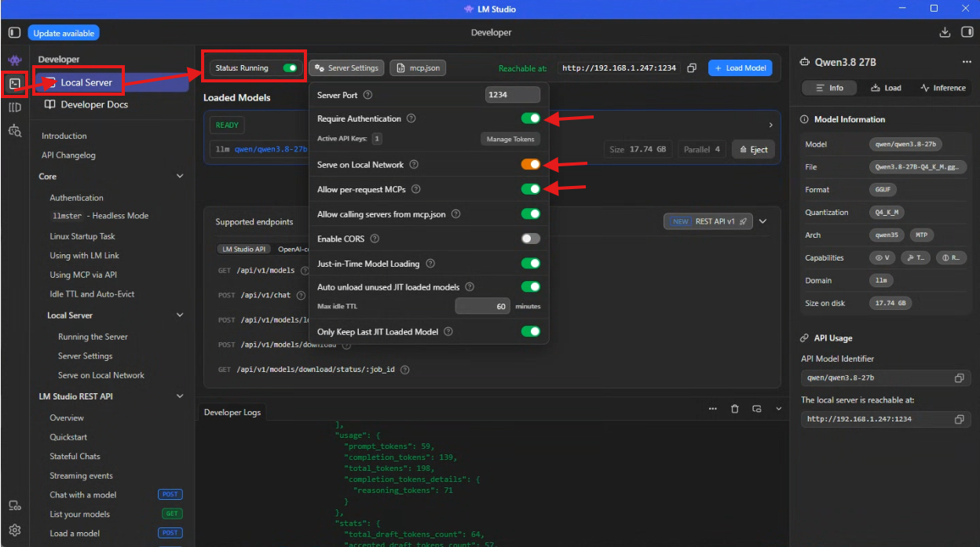Collapse the LM Studio REST API section chevron

(x=180, y=396)
